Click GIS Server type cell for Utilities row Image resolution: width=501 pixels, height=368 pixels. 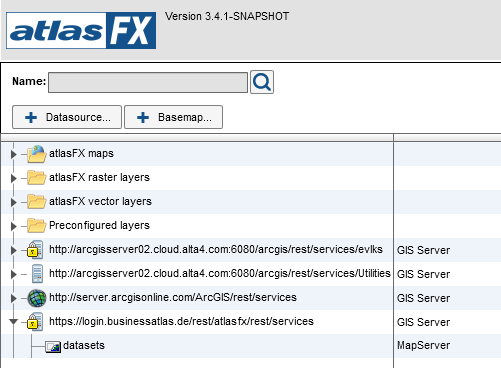(423, 274)
